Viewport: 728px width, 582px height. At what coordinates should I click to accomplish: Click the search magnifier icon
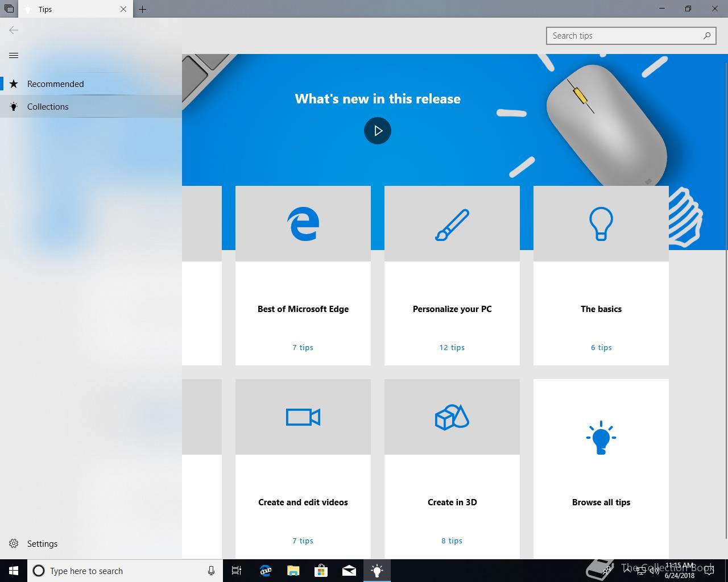707,35
